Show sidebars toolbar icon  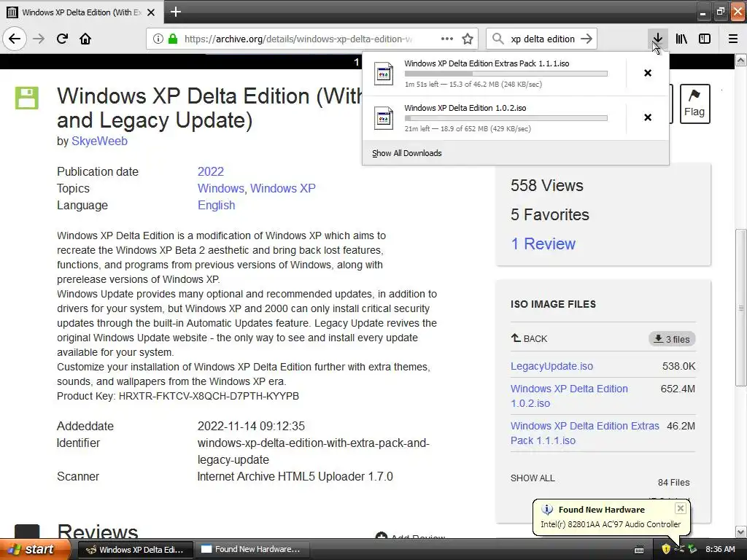pos(705,39)
